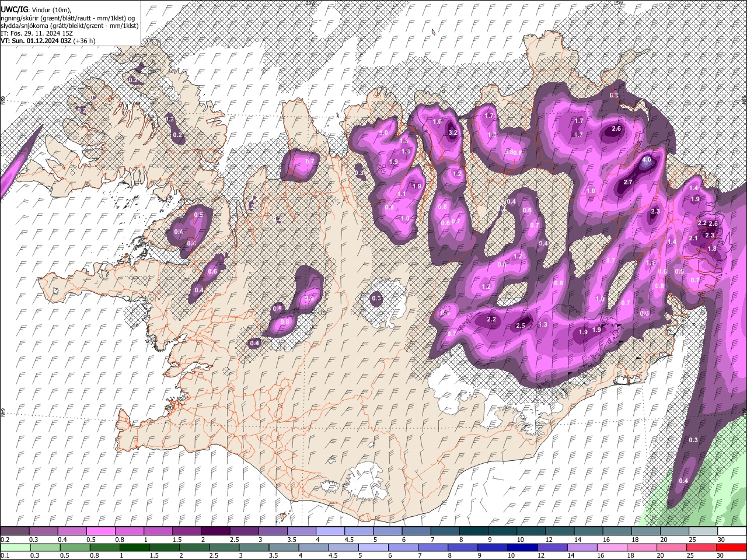Click the '4.0' snowfall maximum on the map
Image resolution: width=747 pixels, height=560 pixels.
click(646, 159)
